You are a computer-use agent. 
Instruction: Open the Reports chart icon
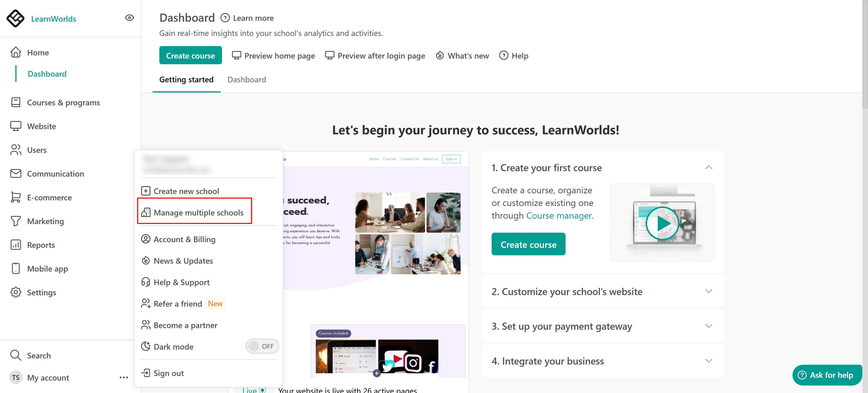coord(16,245)
